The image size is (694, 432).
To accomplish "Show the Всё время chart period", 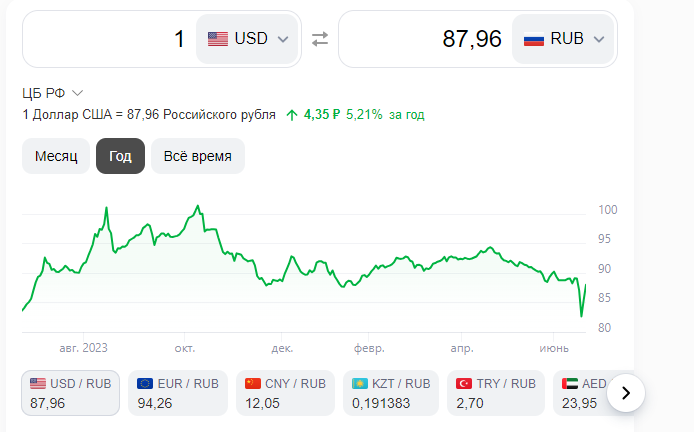I will [197, 156].
